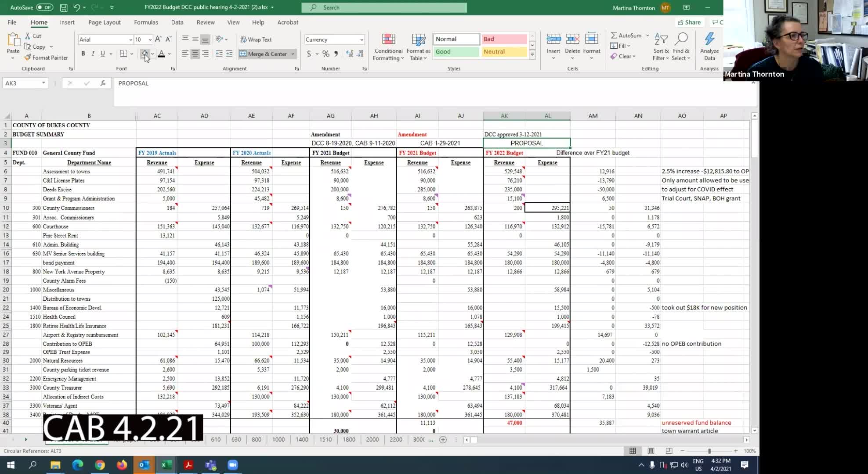Screen dimensions: 868x474
Task: Click the Decrease Decimal icon
Action: tap(360, 54)
